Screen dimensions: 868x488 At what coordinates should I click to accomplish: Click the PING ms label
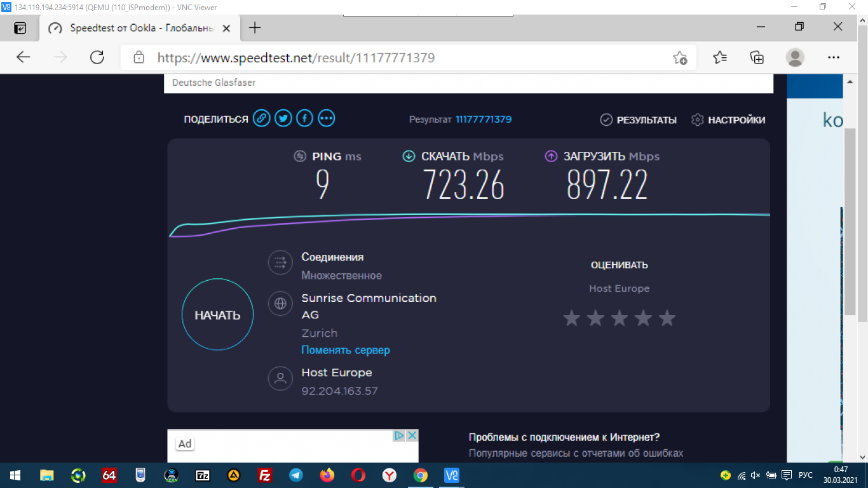(337, 156)
